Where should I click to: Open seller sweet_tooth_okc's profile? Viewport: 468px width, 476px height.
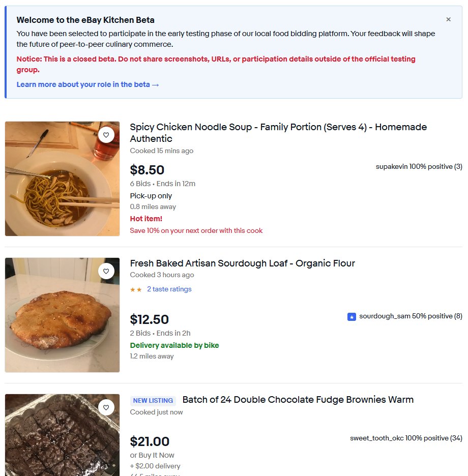[376, 438]
